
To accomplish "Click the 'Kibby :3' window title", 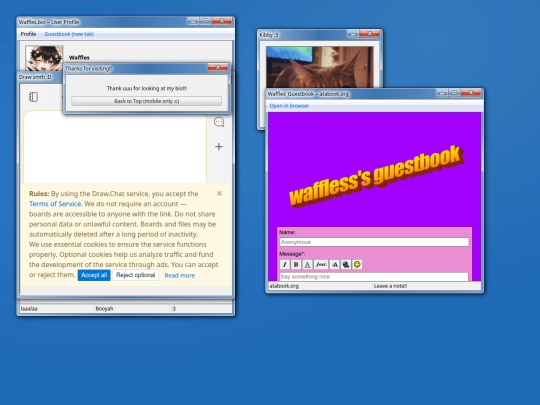I will click(269, 35).
